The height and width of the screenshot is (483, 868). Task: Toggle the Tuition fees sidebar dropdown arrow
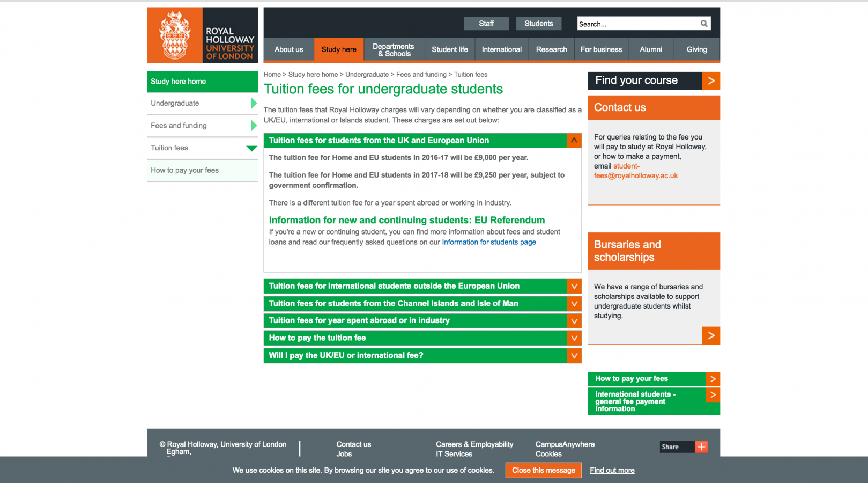[251, 149]
